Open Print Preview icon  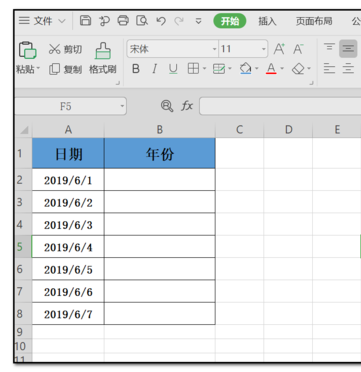tap(142, 21)
